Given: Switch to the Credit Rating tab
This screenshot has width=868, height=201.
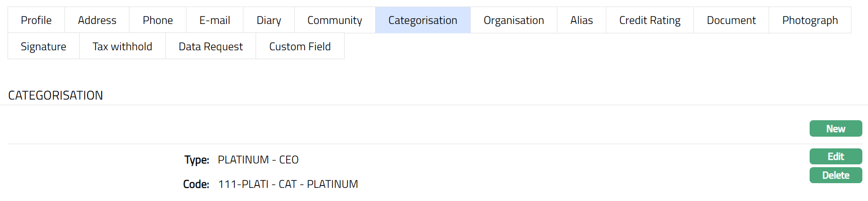Looking at the screenshot, I should [650, 20].
